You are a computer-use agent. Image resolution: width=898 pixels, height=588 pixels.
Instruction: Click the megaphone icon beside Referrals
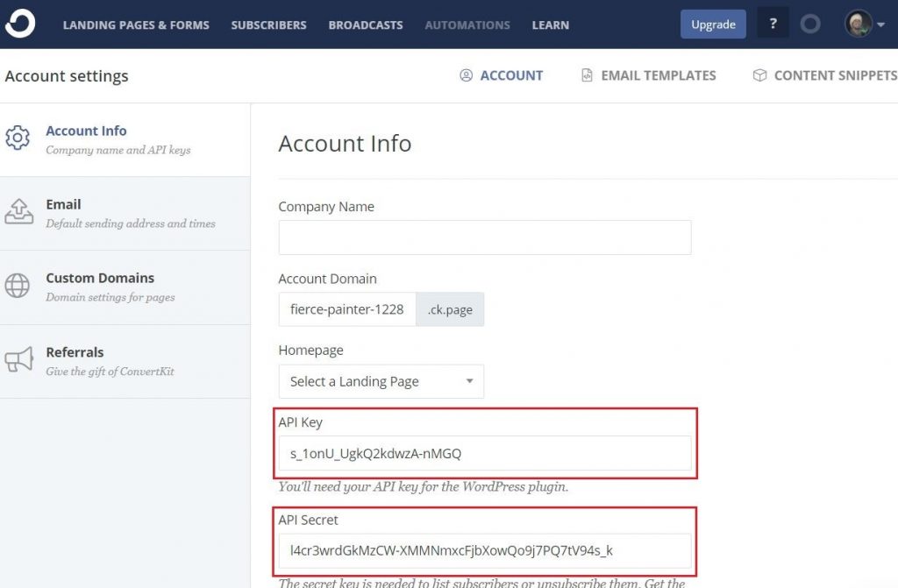pyautogui.click(x=19, y=359)
